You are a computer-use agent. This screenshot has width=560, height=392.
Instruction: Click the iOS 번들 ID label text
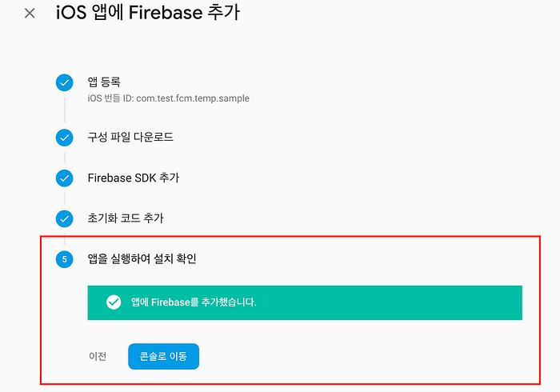110,98
